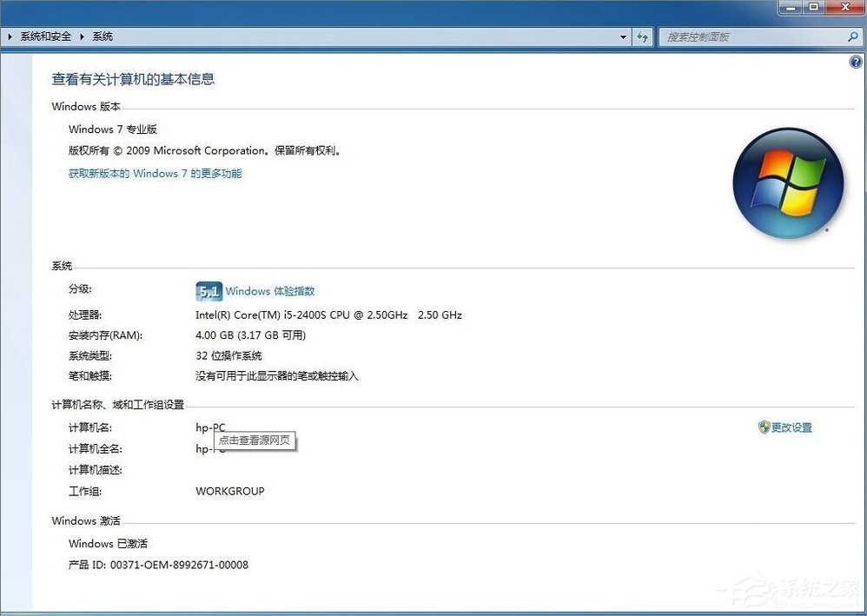
Task: Open the address bar history dropdown
Action: (622, 36)
